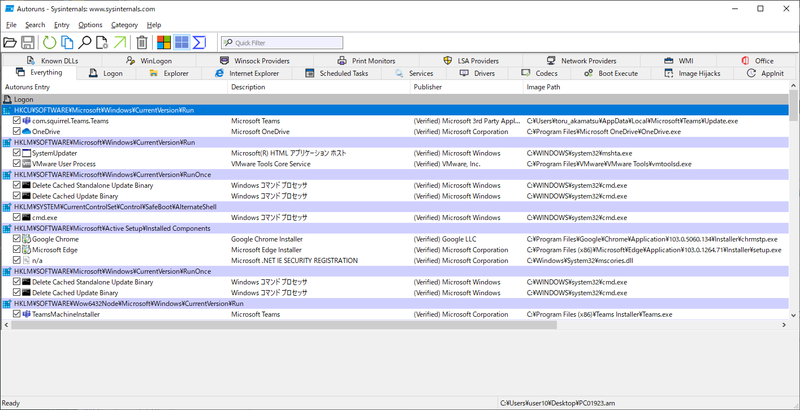Click the Autoruns title bar app icon
The image size is (800, 410).
tap(9, 9)
